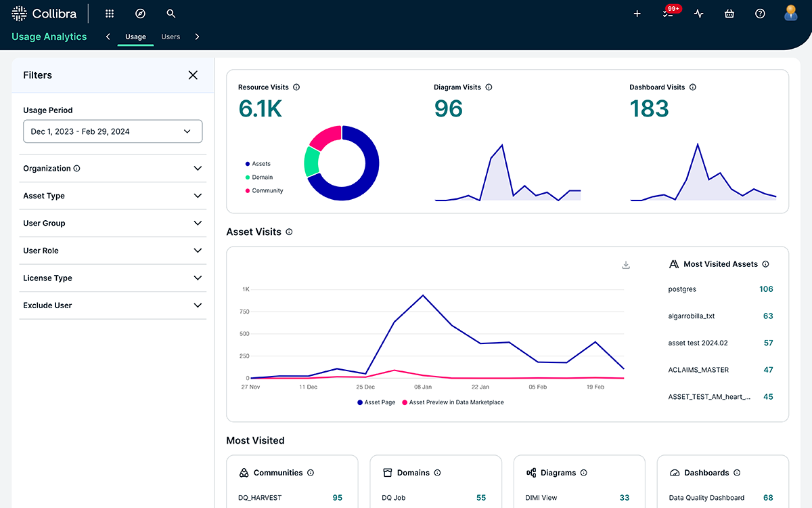Select the Usage tab
812x508 pixels.
(x=135, y=37)
